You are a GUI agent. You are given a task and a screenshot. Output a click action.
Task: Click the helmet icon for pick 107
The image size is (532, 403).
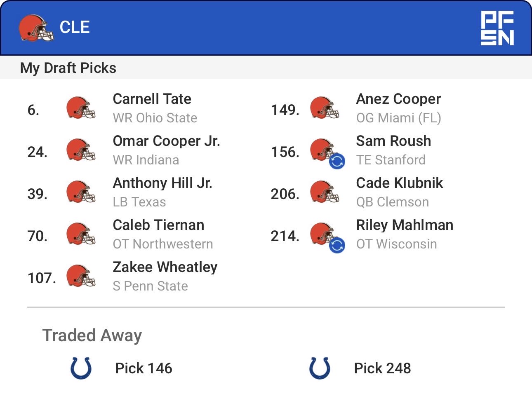(81, 276)
